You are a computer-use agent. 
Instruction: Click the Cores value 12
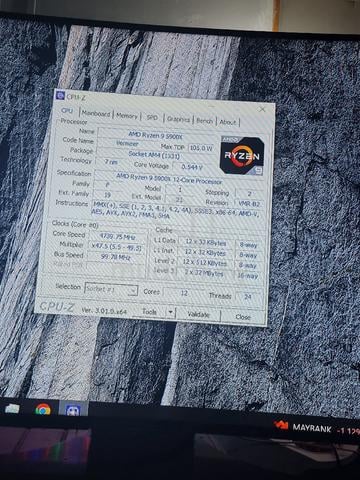click(184, 293)
